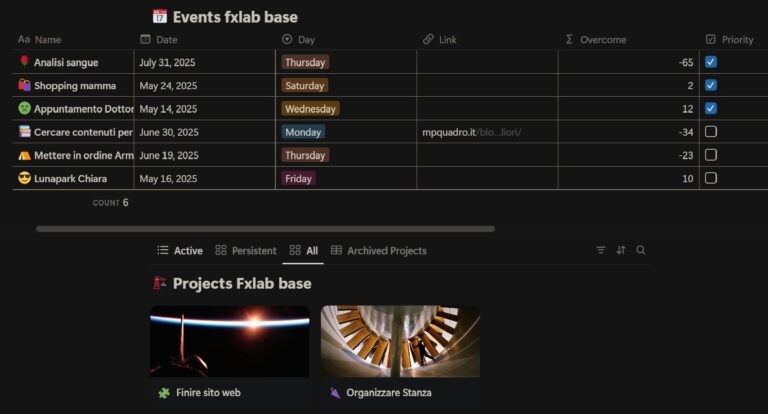The image size is (768, 414).
Task: Click the filter icon in Projects toolbar
Action: [601, 250]
